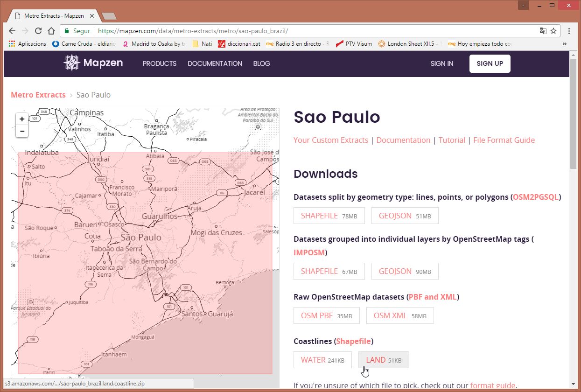Close the Metro Extracts tab
The width and height of the screenshot is (581, 392).
(x=92, y=16)
